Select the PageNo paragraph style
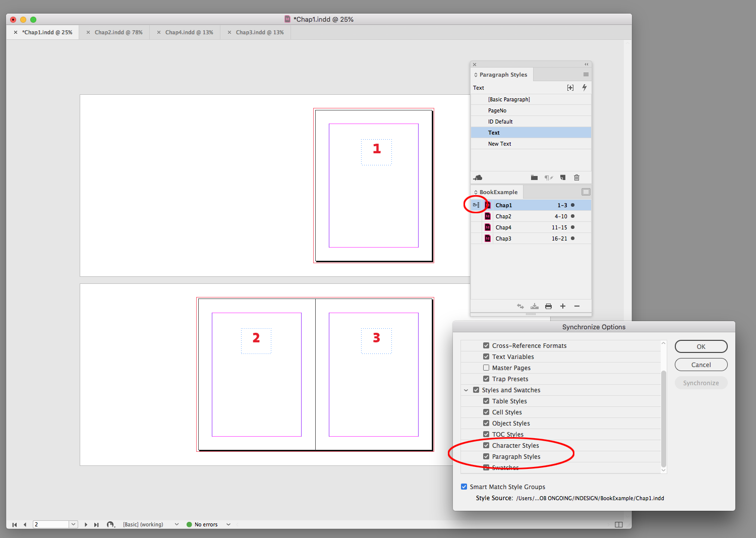Viewport: 756px width, 538px height. point(531,110)
